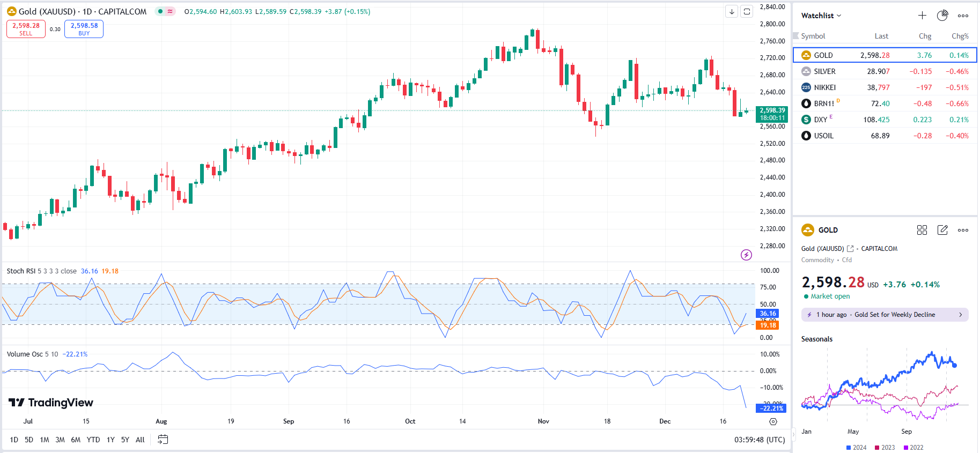Screen dimensions: 980x453
Task: Toggle the 2023 seasonals series
Action: (885, 448)
